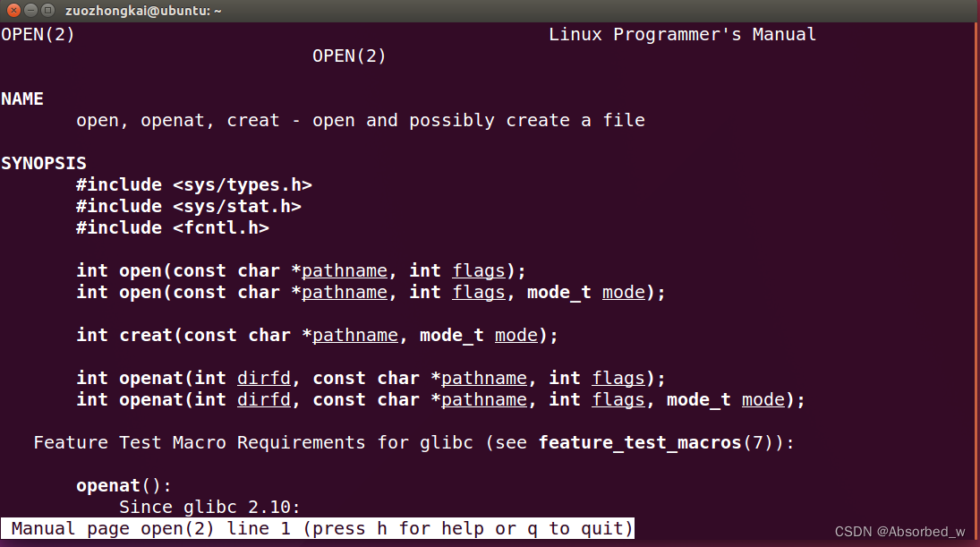Click underlined pathname in first open prototype
The image size is (980, 547).
click(345, 271)
